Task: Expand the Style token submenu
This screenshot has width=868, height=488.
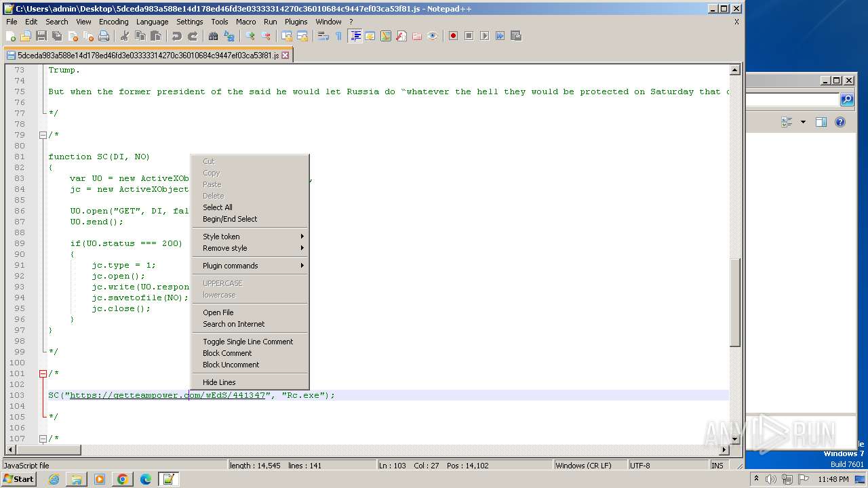Action: coord(250,237)
